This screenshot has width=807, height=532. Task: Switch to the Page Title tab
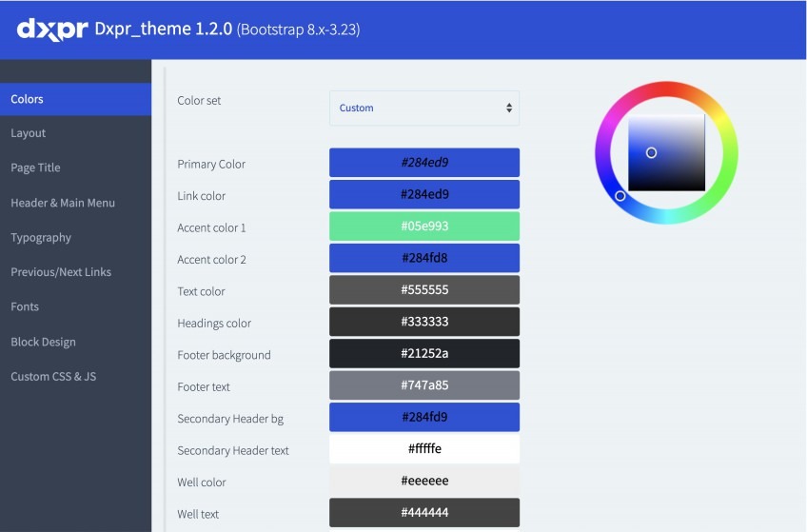[35, 167]
